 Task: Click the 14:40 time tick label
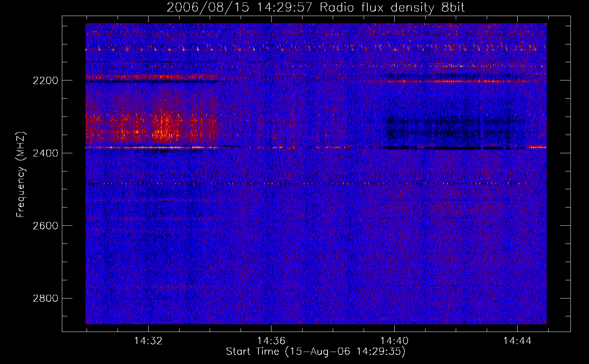(394, 341)
